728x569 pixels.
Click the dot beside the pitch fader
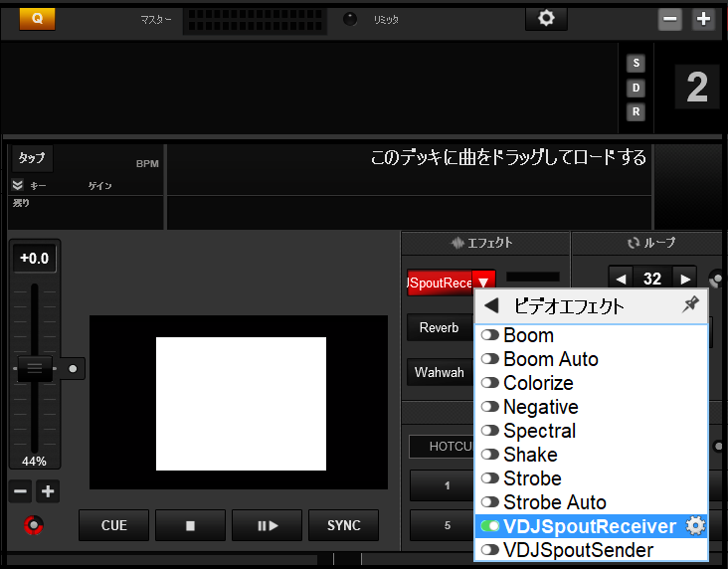pyautogui.click(x=73, y=369)
